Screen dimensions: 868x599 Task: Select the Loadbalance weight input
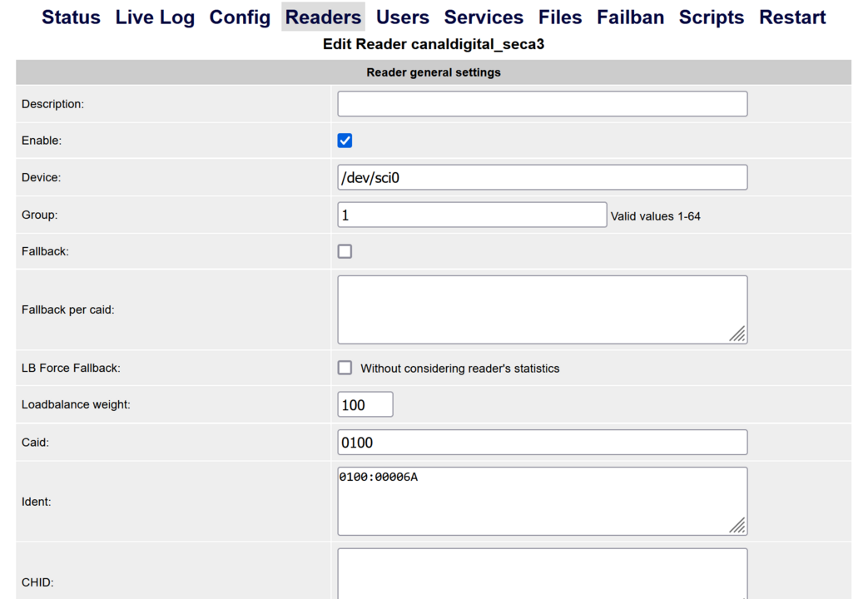[365, 405]
